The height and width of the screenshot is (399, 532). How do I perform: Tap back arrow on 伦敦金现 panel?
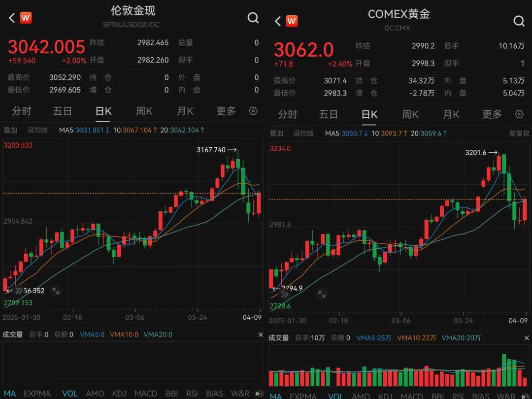click(12, 18)
